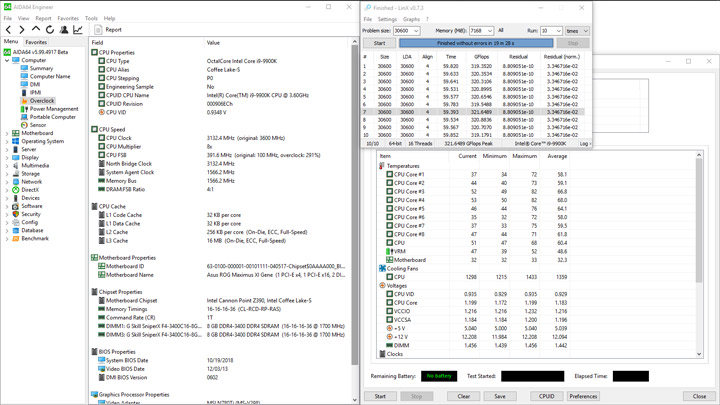Expand the Network tree node

click(7, 182)
